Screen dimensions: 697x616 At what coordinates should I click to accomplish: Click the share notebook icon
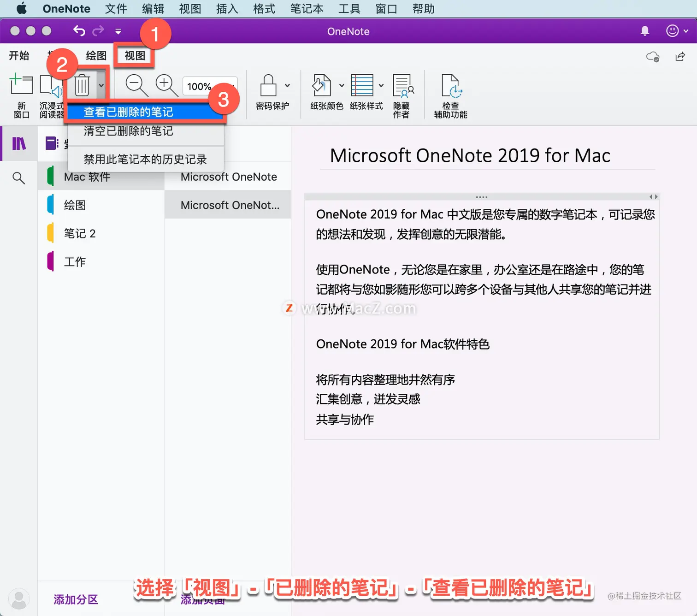point(680,56)
